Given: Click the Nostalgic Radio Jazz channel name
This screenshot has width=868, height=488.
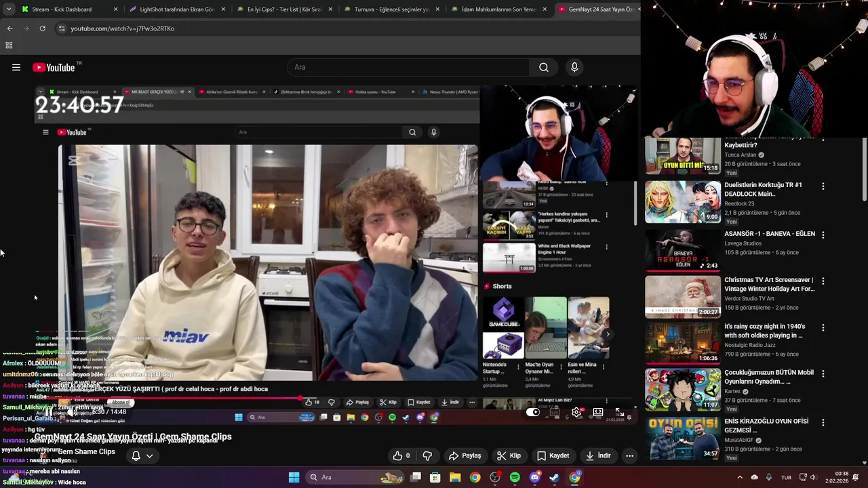Looking at the screenshot, I should pyautogui.click(x=753, y=345).
